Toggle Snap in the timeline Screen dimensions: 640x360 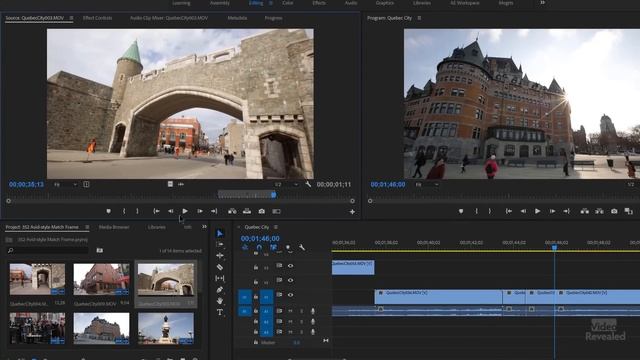click(259, 247)
